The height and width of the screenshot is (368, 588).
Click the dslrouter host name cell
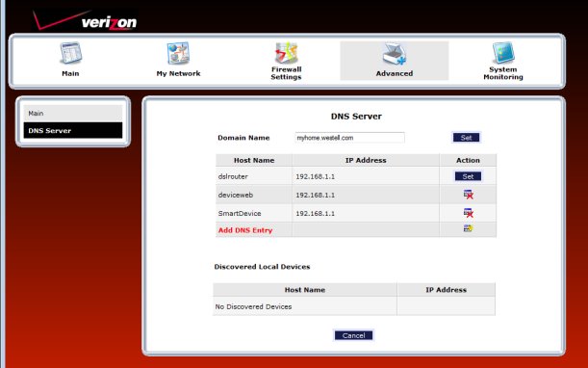click(254, 176)
